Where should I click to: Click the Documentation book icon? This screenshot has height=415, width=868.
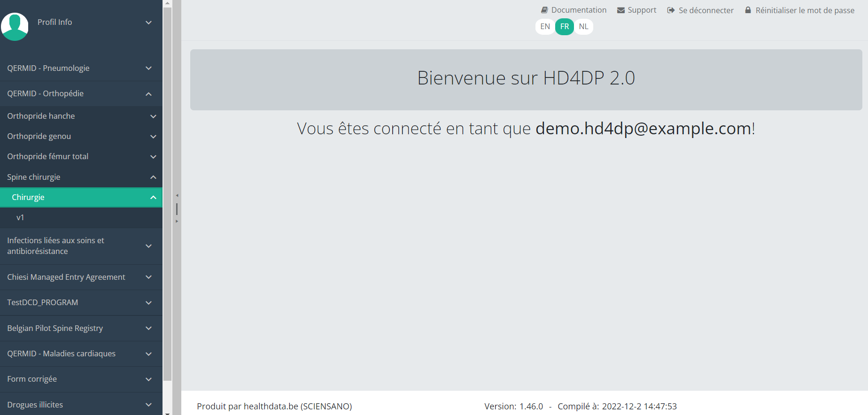[544, 10]
